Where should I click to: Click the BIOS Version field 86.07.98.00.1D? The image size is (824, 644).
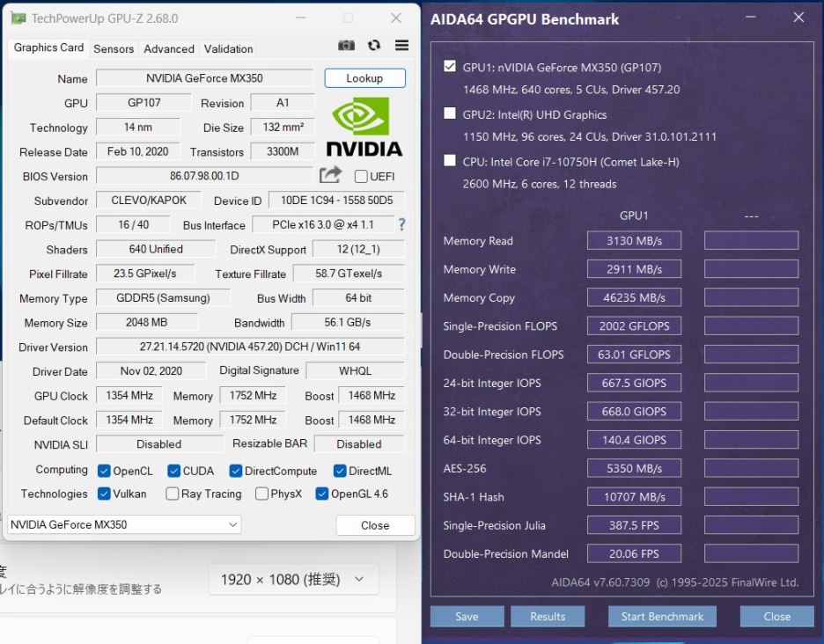click(x=204, y=176)
